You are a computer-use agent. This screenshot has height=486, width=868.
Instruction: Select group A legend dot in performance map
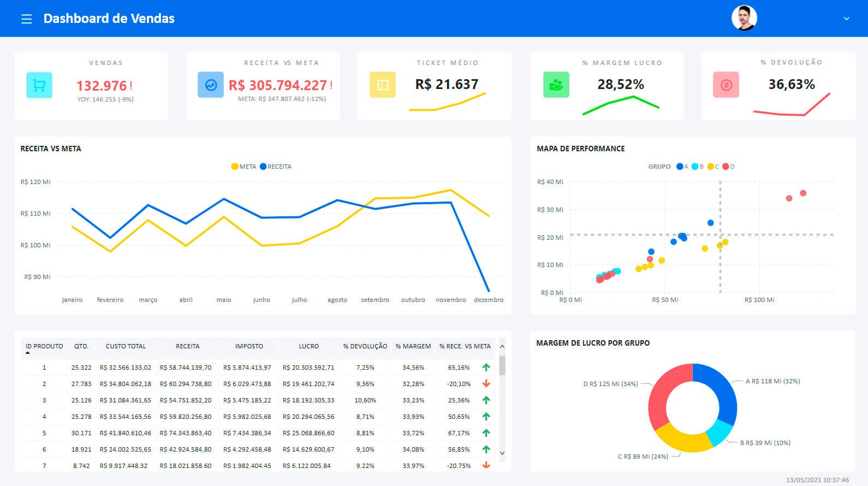[680, 167]
